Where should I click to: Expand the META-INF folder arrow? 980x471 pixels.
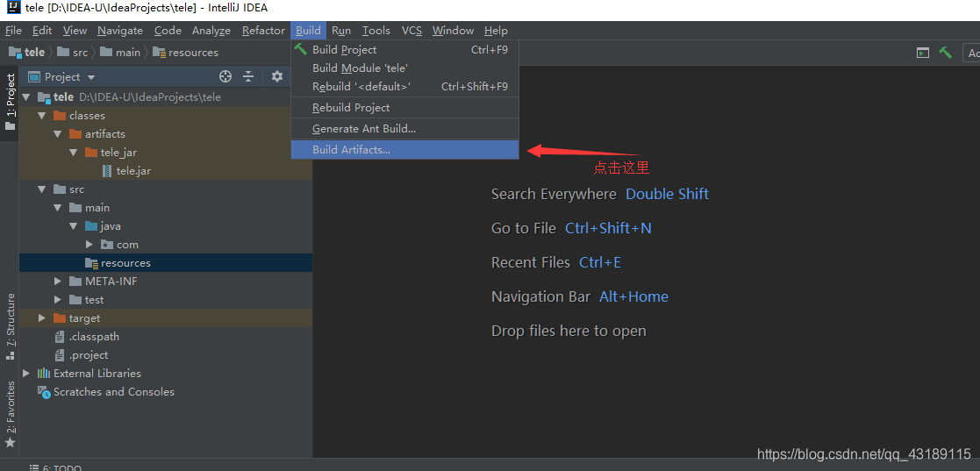click(x=58, y=281)
